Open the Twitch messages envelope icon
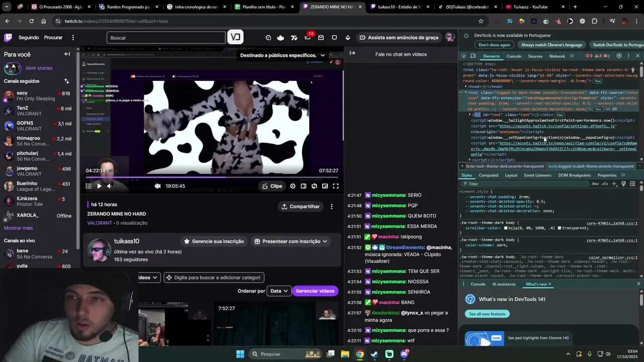 pos(321,38)
